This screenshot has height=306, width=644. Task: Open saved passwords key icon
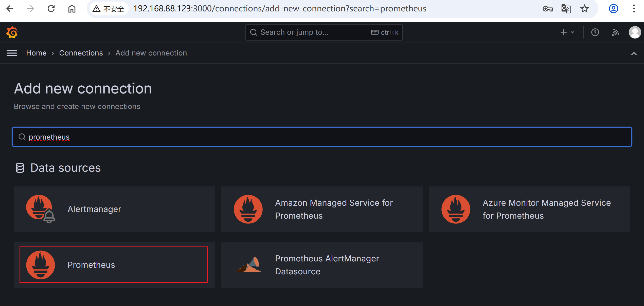point(548,9)
